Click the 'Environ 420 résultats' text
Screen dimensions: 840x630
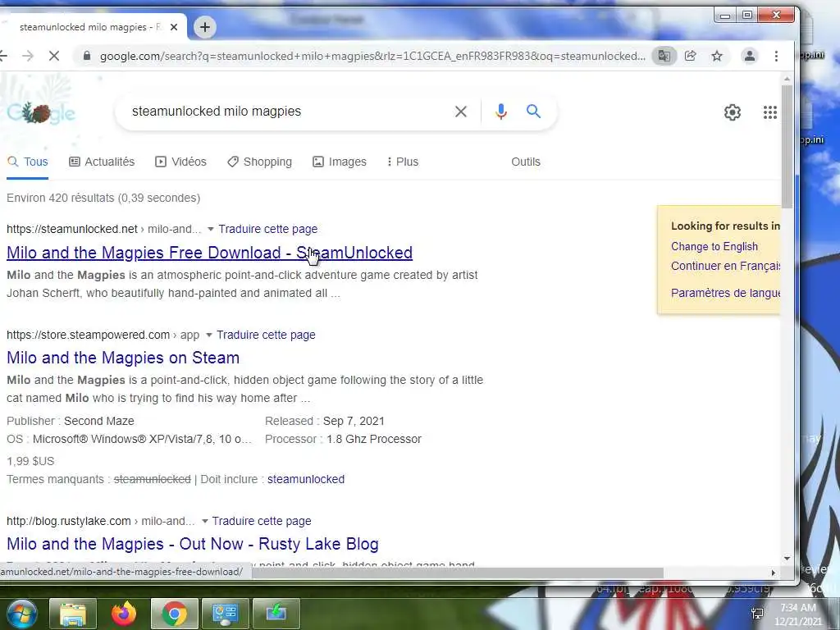103,199
